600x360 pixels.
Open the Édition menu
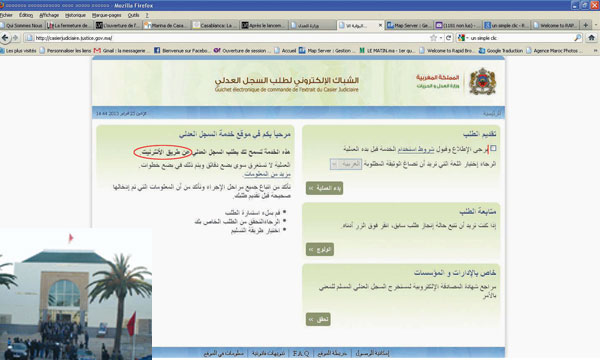point(26,15)
